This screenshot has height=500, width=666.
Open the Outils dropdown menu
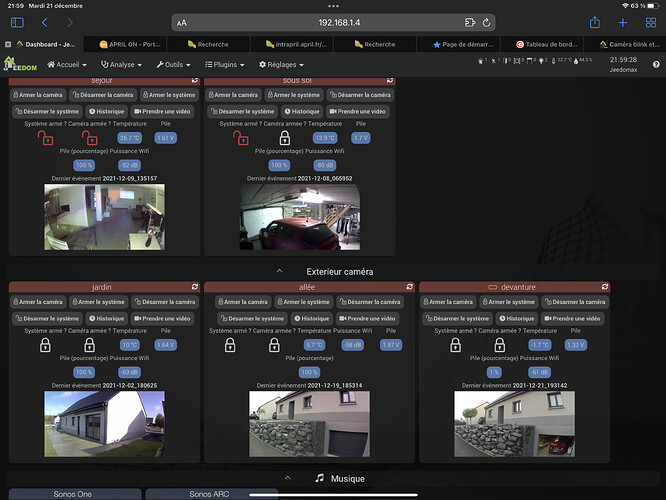[x=173, y=65]
